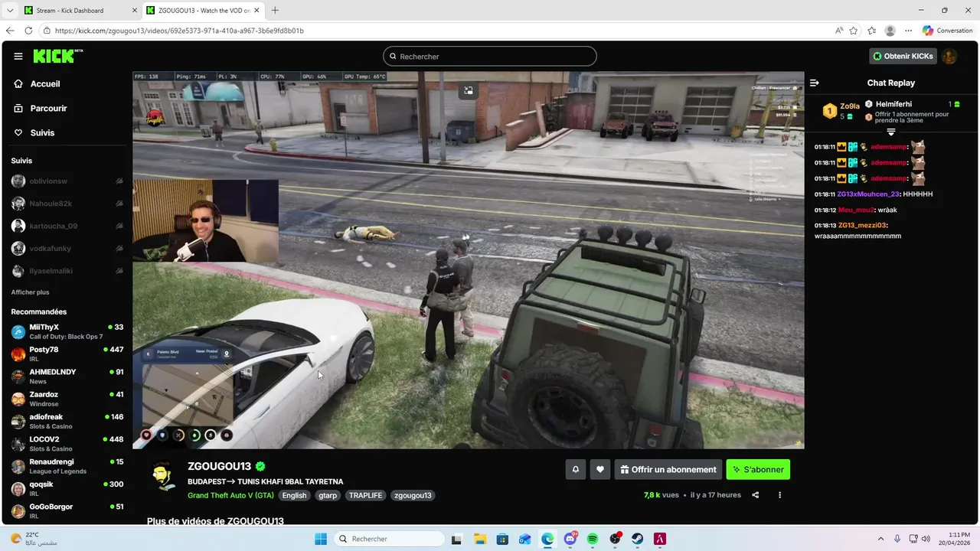Open Steam from taskbar
Viewport: 980px width, 551px height.
point(637,539)
